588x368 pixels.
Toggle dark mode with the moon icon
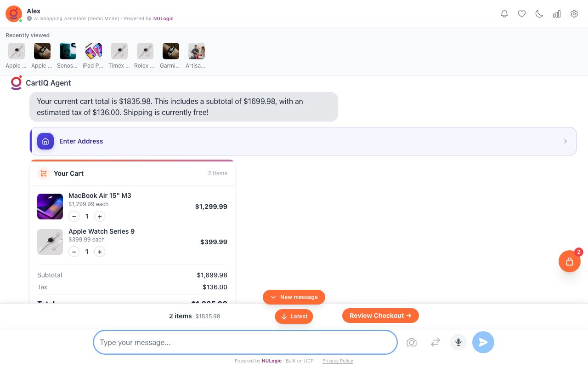pos(539,14)
